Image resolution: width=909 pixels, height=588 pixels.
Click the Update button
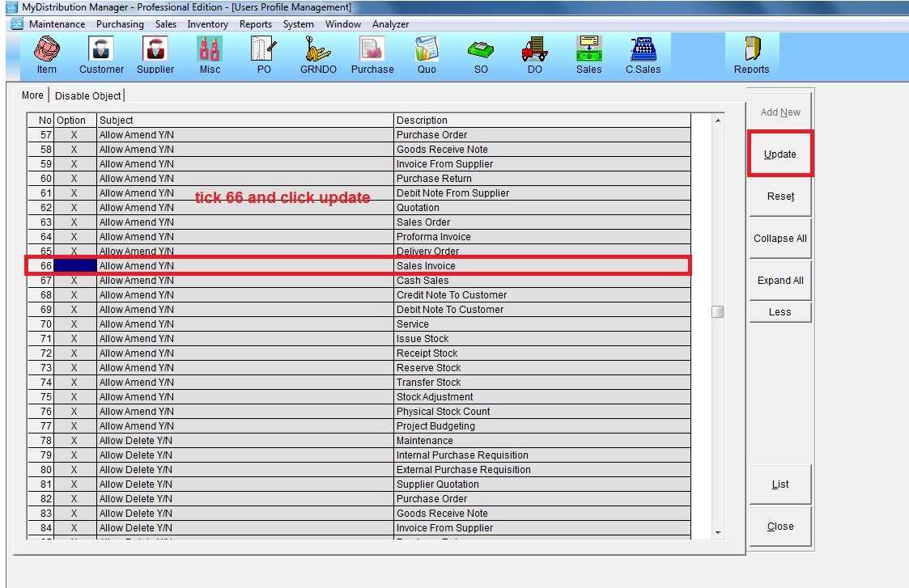pyautogui.click(x=780, y=154)
